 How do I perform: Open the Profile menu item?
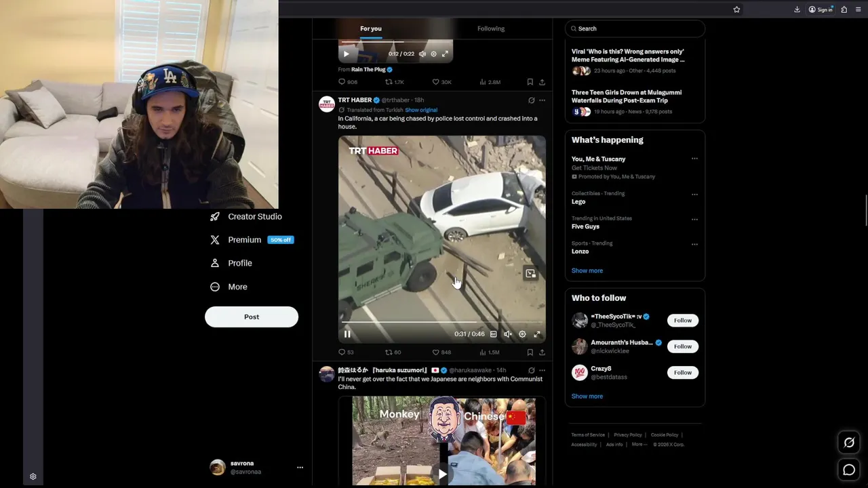tap(231, 263)
